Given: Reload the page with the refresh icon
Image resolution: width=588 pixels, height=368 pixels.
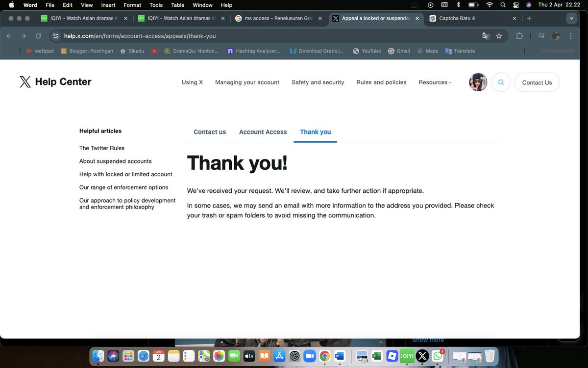Looking at the screenshot, I should [38, 36].
